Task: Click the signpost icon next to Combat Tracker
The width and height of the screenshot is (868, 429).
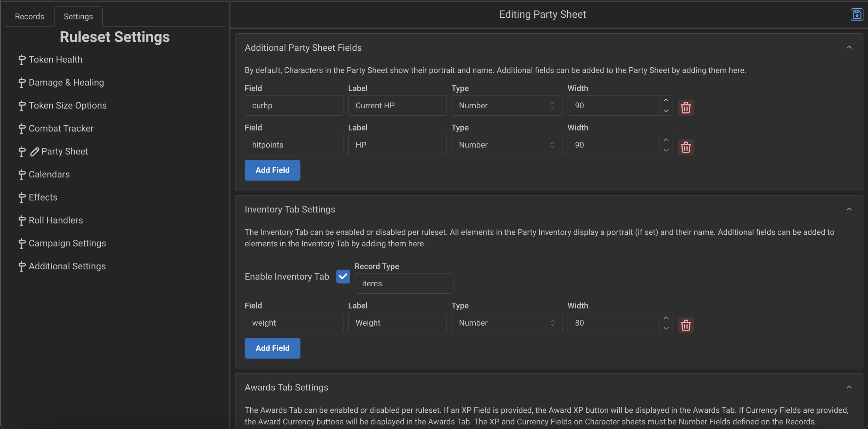Action: pyautogui.click(x=22, y=129)
